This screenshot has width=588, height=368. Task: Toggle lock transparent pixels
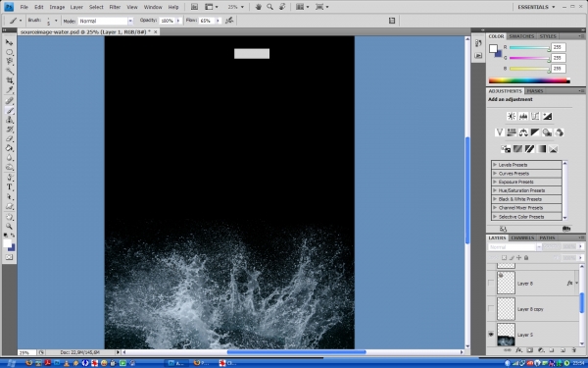click(x=505, y=257)
